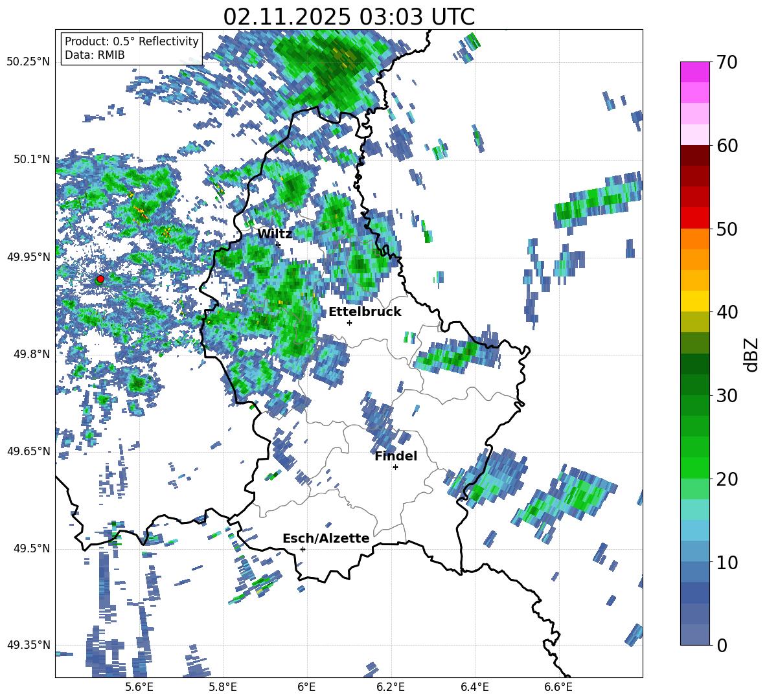Click the 60 value on the colorbar

point(727,146)
